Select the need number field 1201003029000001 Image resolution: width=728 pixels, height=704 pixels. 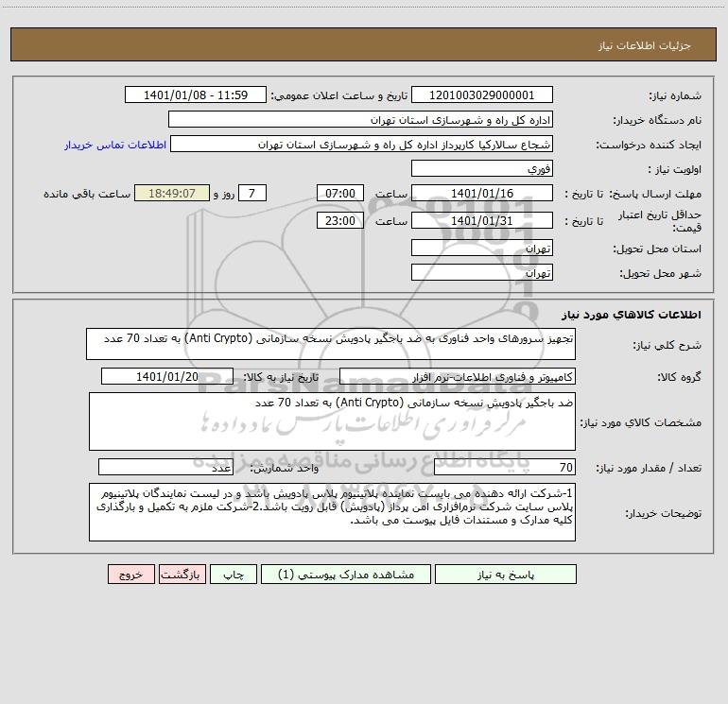pos(482,95)
